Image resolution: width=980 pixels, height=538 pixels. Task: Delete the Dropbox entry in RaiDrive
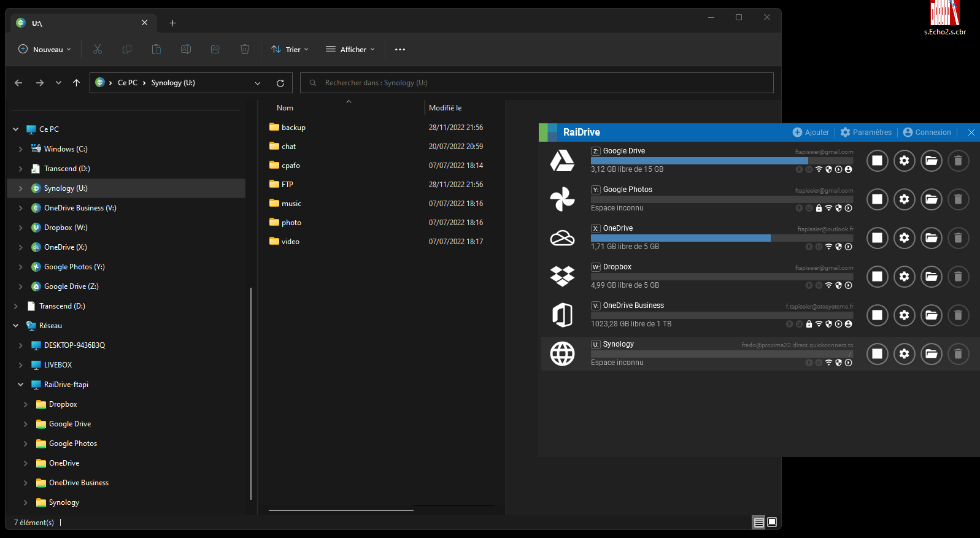(958, 277)
